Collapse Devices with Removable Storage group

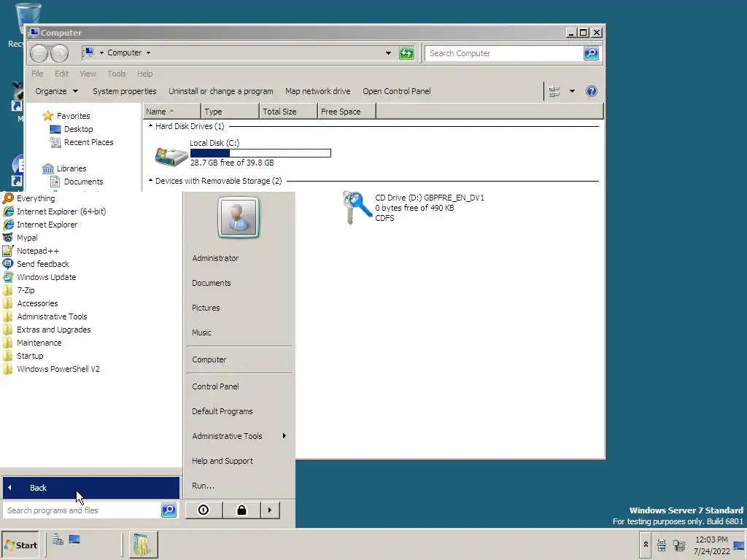point(150,181)
